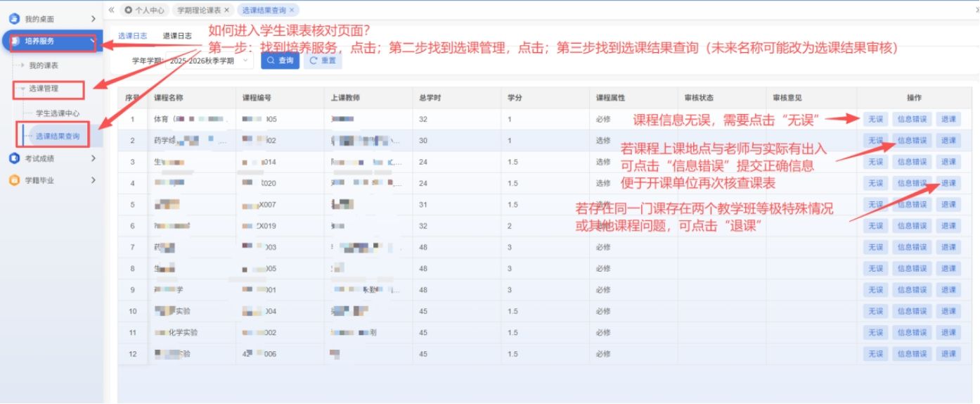The image size is (980, 404).
Task: Expand the 我的桌面 menu chevron
Action: point(94,18)
